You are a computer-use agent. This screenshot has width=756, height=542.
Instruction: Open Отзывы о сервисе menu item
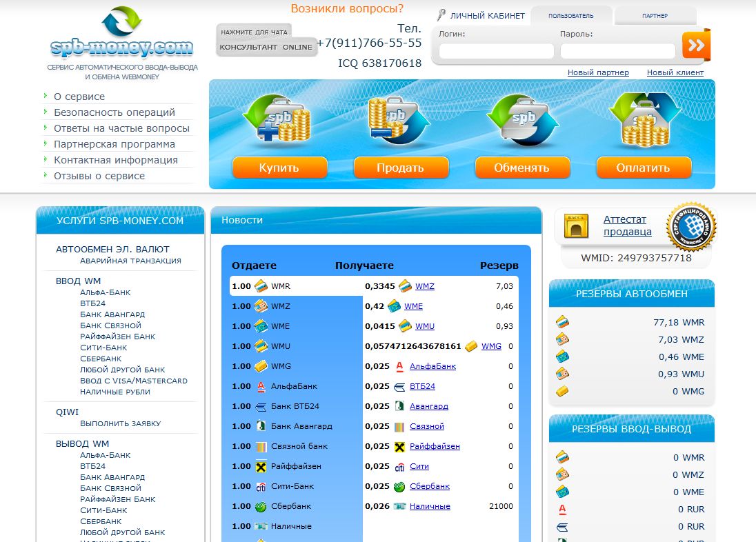coord(99,176)
